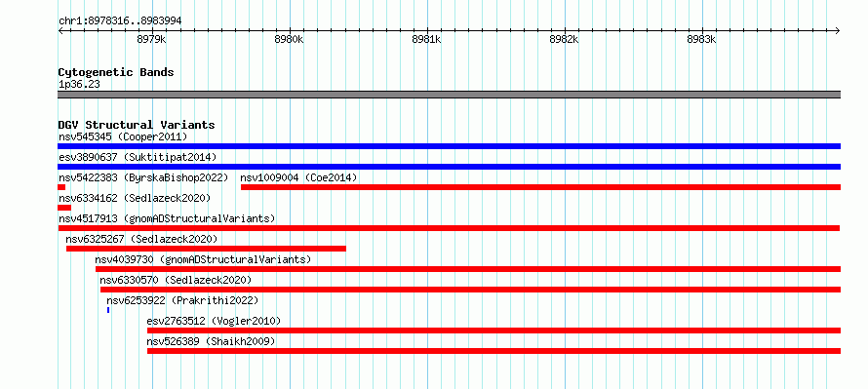Click the 8979k ruler label

click(151, 39)
